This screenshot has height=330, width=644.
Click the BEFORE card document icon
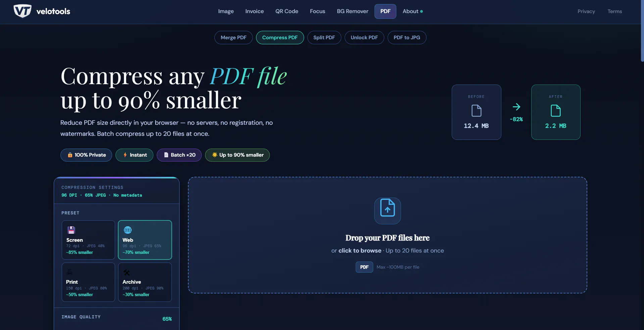click(476, 111)
